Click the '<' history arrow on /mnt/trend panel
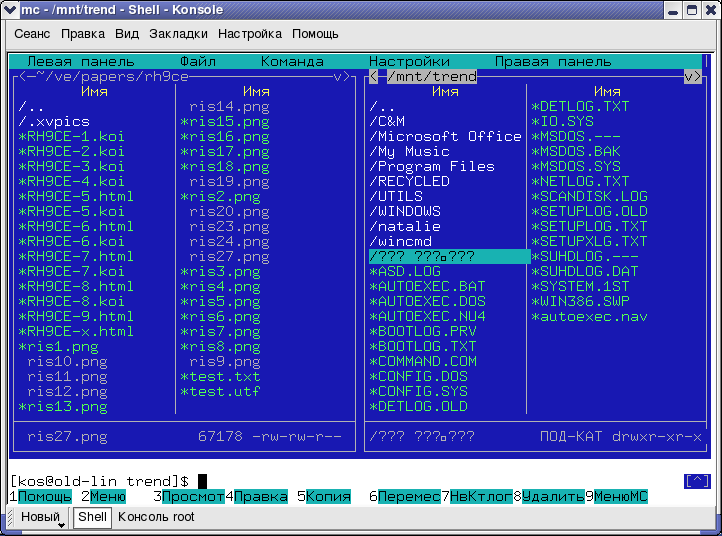722x536 pixels. pos(373,76)
